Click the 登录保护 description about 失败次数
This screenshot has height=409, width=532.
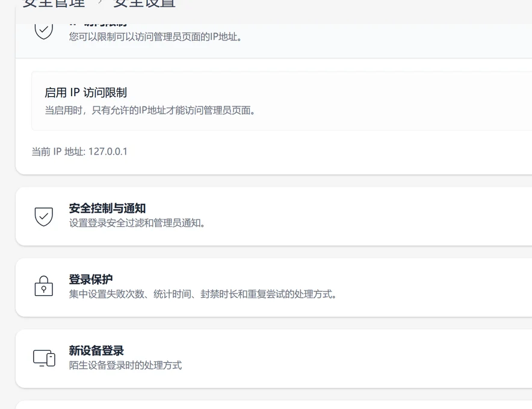(203, 294)
